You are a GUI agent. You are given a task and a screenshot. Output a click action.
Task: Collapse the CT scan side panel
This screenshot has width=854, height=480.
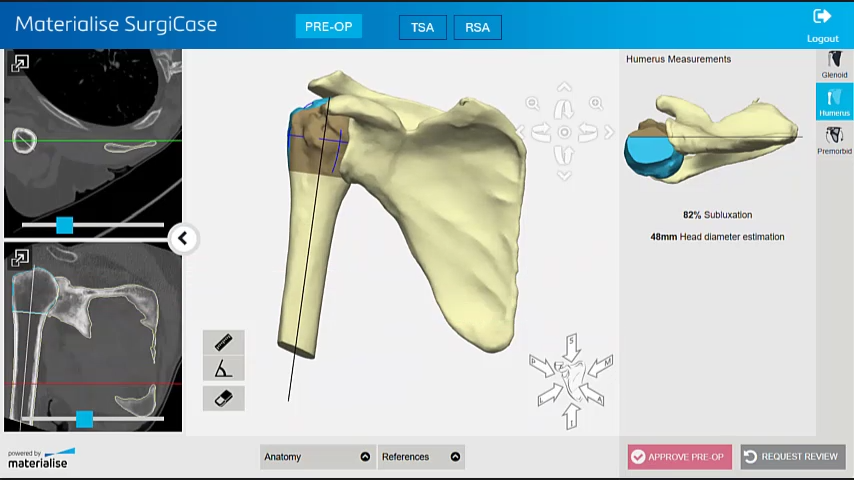(x=182, y=238)
